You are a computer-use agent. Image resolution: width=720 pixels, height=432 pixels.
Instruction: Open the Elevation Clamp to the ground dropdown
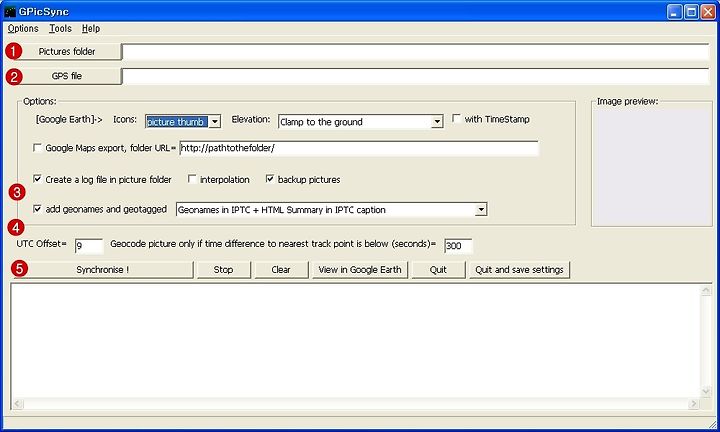(361, 122)
